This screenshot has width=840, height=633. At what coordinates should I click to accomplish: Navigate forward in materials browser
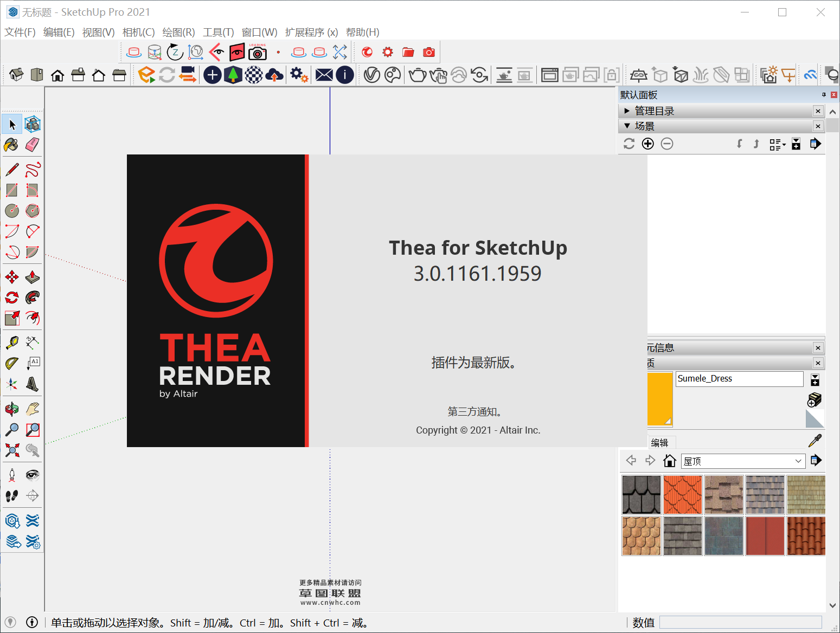(x=650, y=461)
